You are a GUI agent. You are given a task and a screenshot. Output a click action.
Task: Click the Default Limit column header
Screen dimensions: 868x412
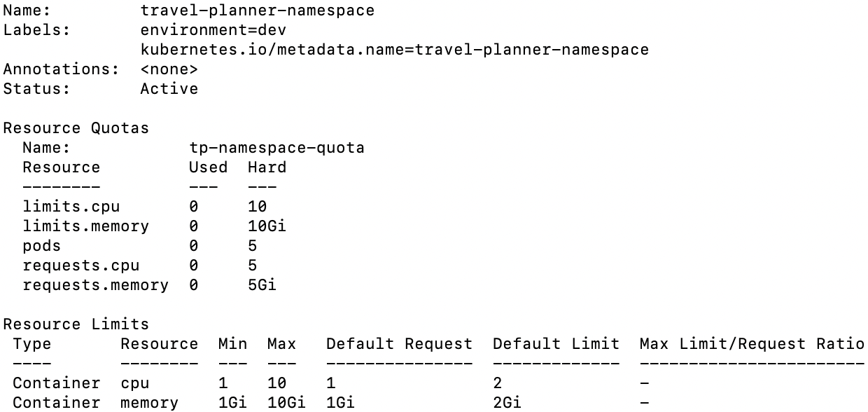point(556,344)
